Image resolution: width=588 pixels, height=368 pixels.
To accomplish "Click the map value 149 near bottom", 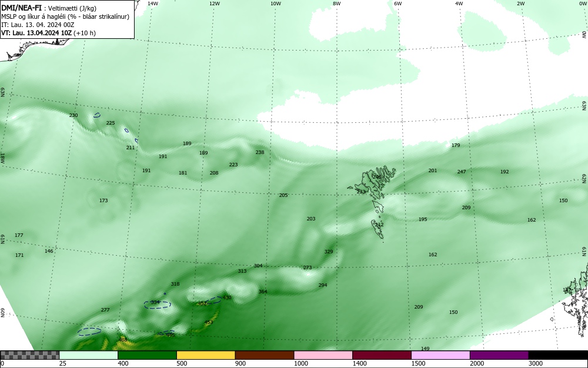I will click(x=425, y=349).
